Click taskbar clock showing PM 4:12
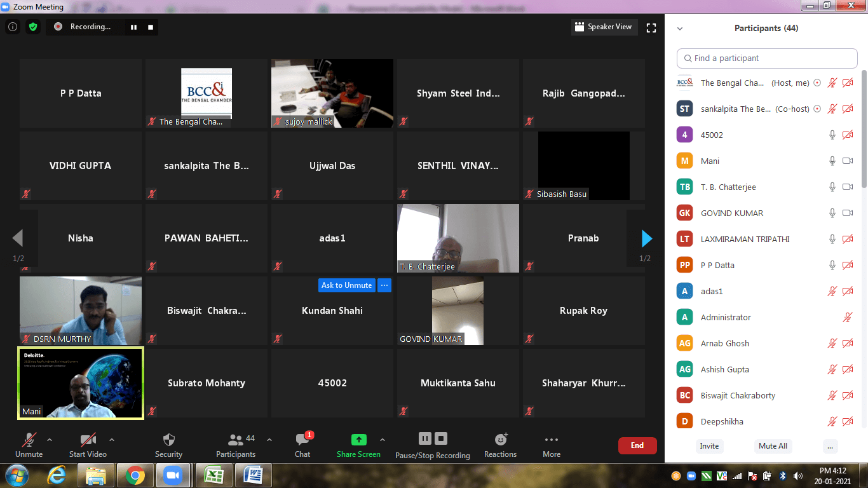 tap(833, 475)
